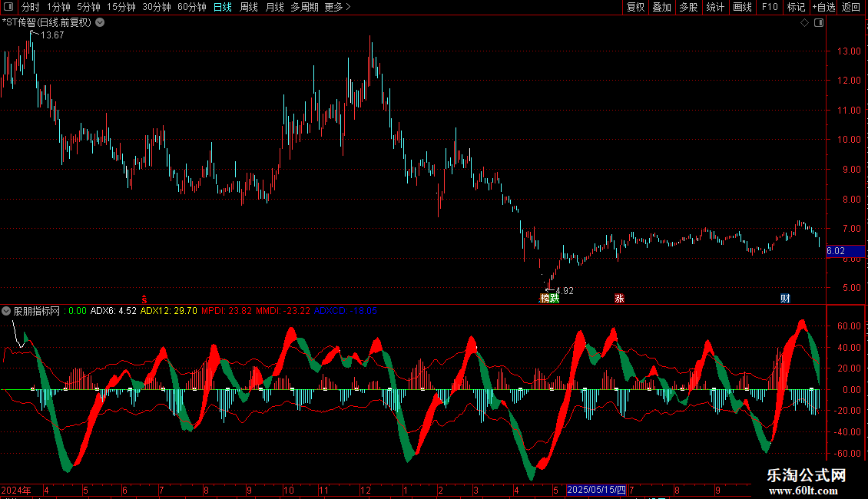Click the ADXCD: -18.05 indicator value

[346, 311]
